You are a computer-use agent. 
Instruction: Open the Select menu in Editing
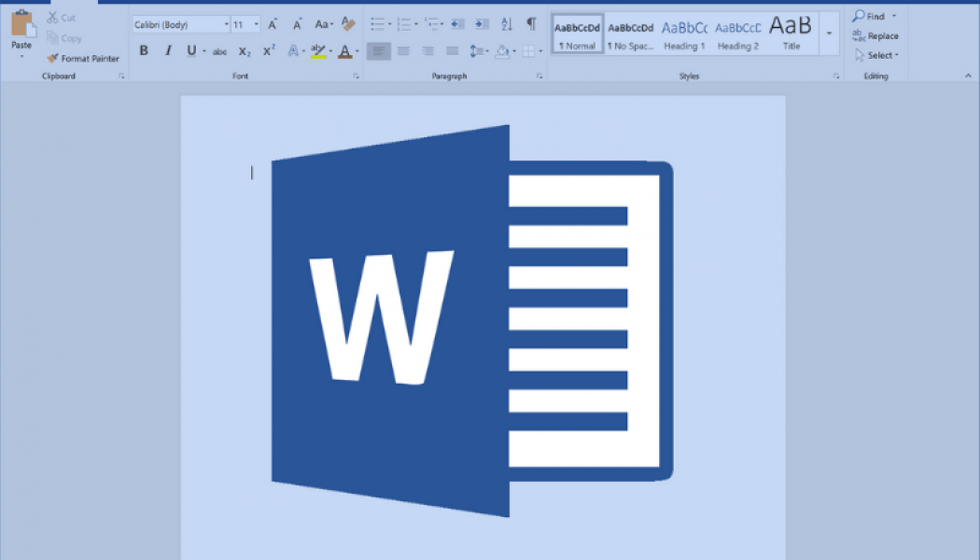pyautogui.click(x=875, y=55)
